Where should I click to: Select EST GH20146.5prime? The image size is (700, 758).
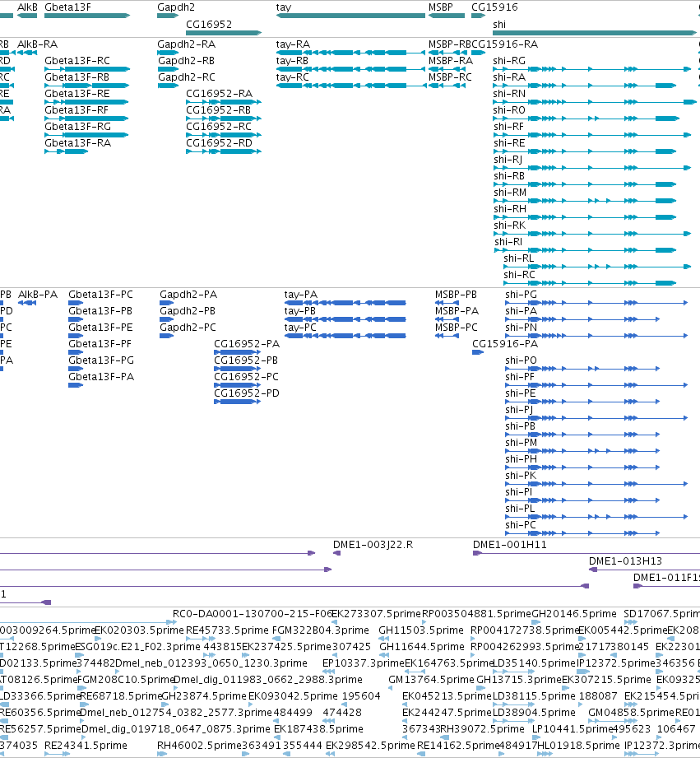574,614
